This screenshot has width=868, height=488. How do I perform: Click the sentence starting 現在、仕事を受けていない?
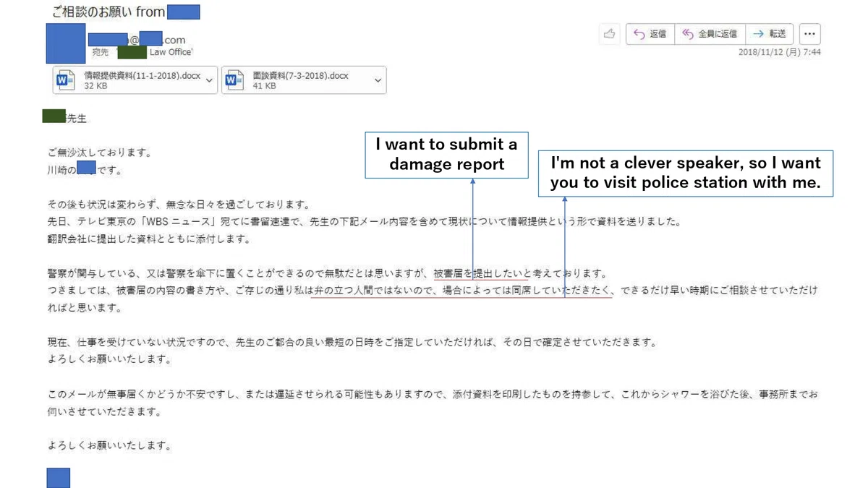tap(352, 343)
